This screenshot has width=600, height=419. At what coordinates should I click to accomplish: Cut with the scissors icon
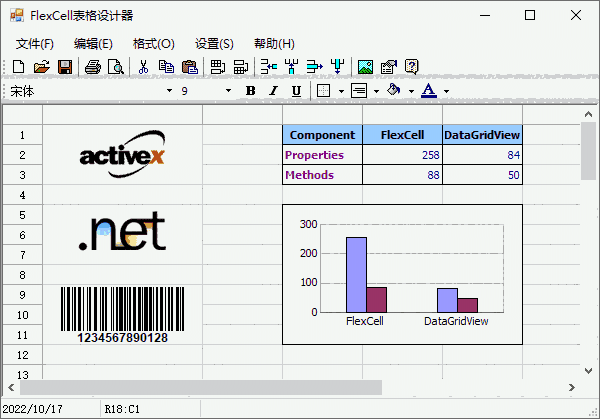pos(143,67)
